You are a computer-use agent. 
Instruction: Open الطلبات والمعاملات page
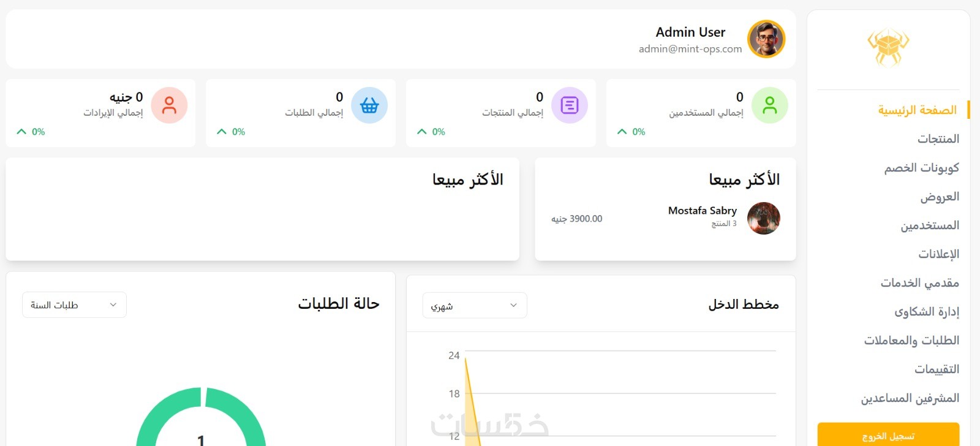click(911, 340)
